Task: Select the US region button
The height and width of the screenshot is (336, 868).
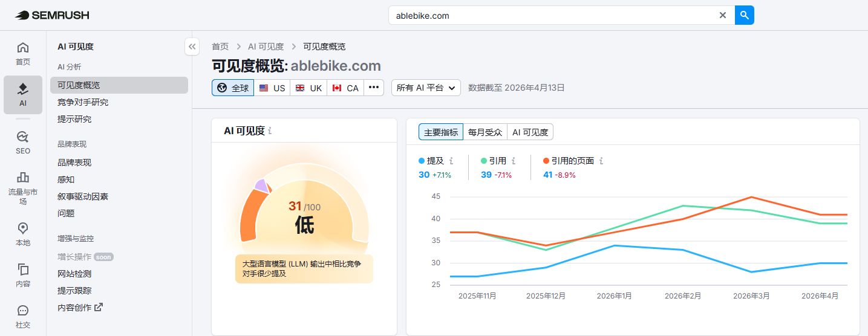Action: (x=272, y=88)
